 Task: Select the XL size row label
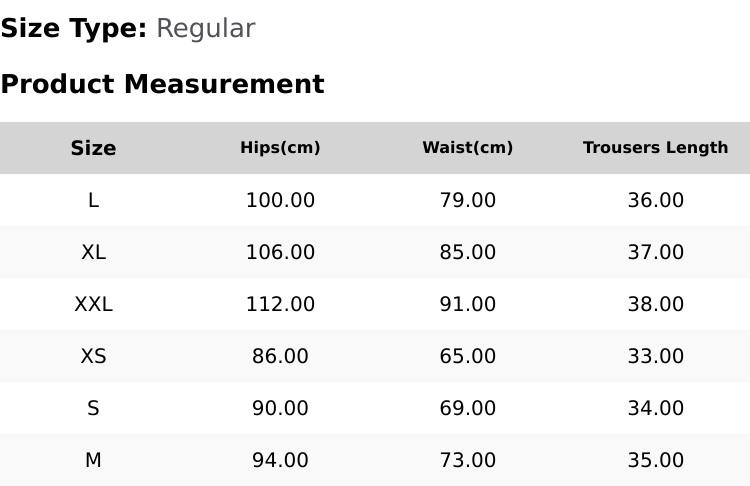tap(93, 252)
